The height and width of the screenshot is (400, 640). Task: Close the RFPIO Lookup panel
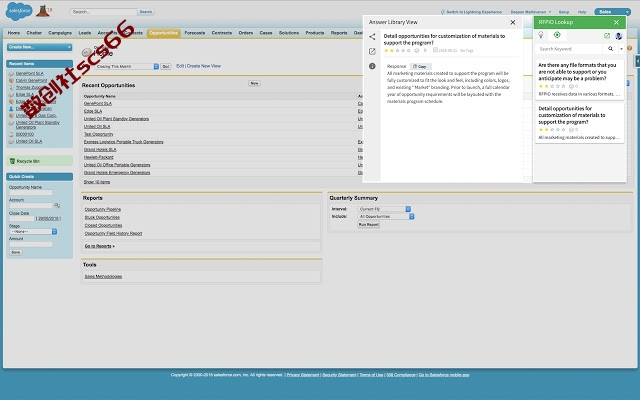point(616,22)
